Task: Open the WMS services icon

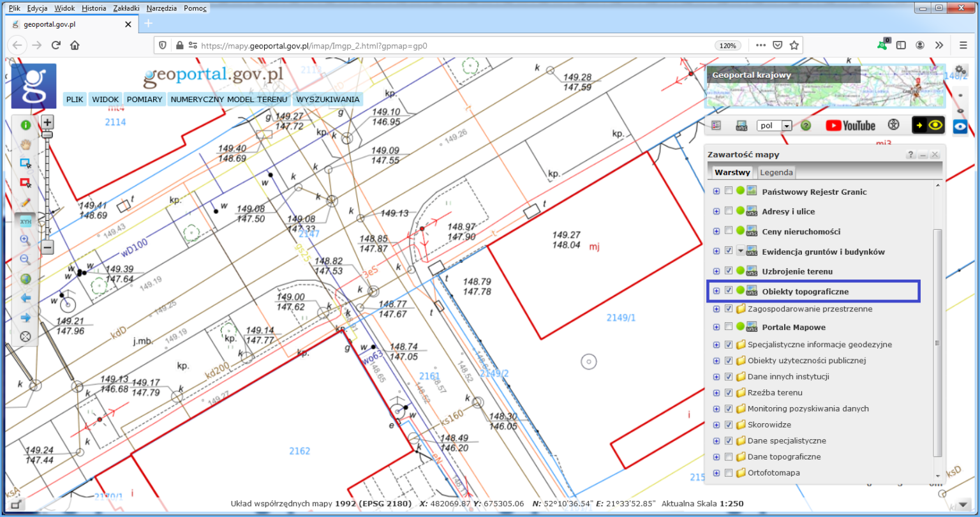Action: tap(741, 125)
